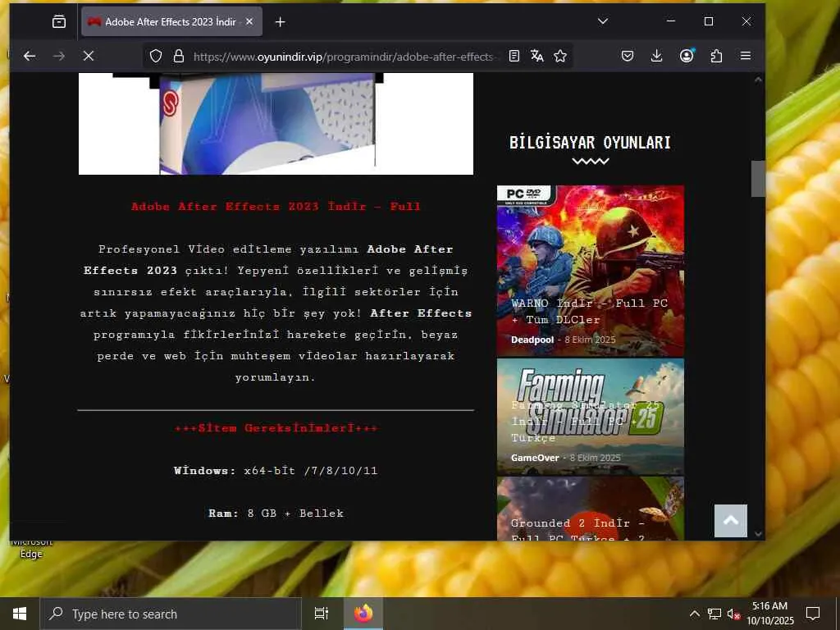Open the notifications action center
840x630 pixels.
point(813,614)
